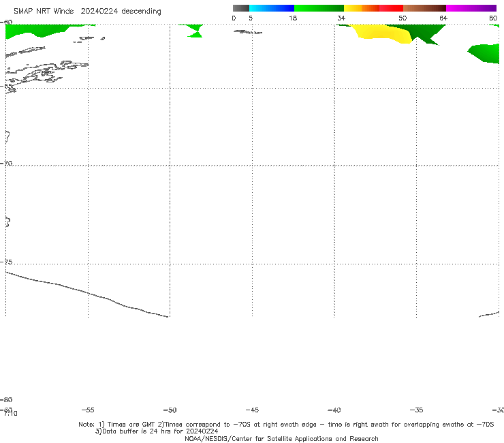Click the longitude label "-35"
Viewport: 504px width, 443px height.
[417, 410]
